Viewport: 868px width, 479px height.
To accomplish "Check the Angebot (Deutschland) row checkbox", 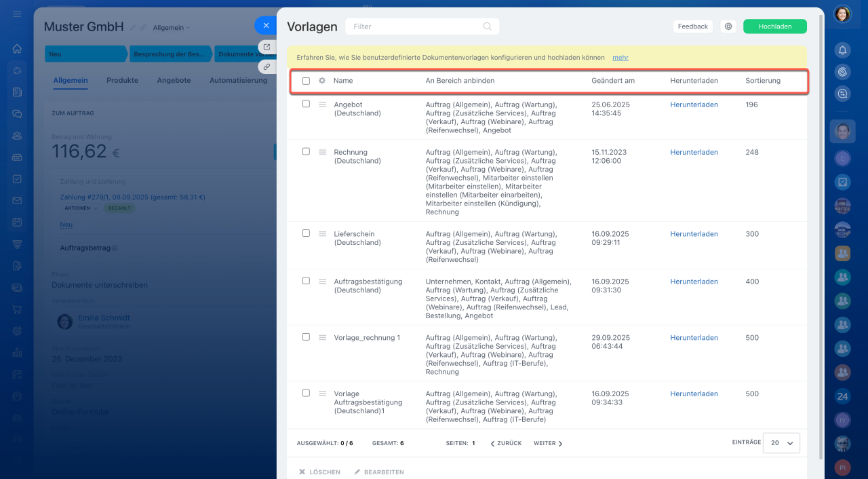I will tap(306, 104).
